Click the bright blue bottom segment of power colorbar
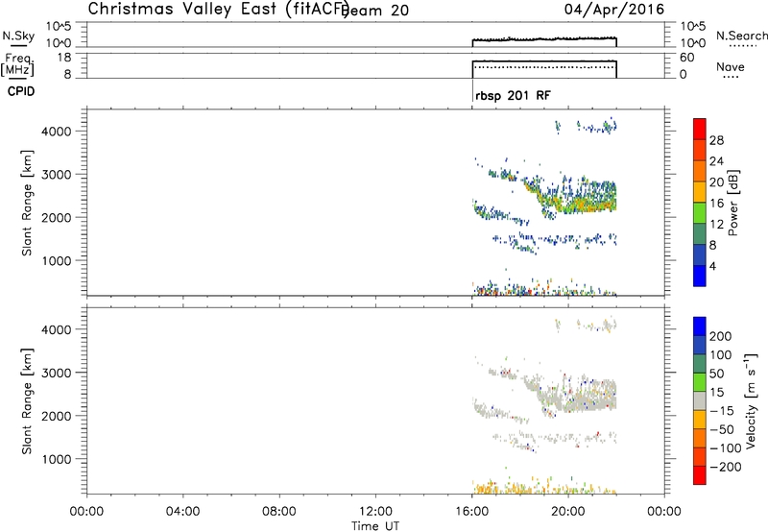The width and height of the screenshot is (768, 532). click(700, 276)
